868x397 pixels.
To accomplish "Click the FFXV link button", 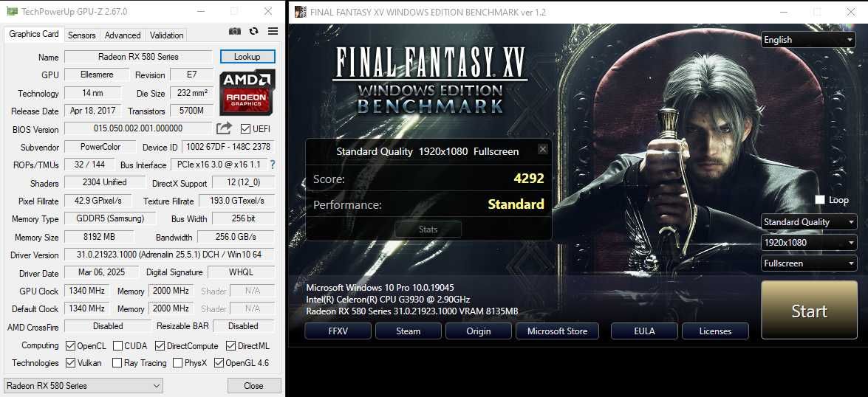I will (x=338, y=331).
